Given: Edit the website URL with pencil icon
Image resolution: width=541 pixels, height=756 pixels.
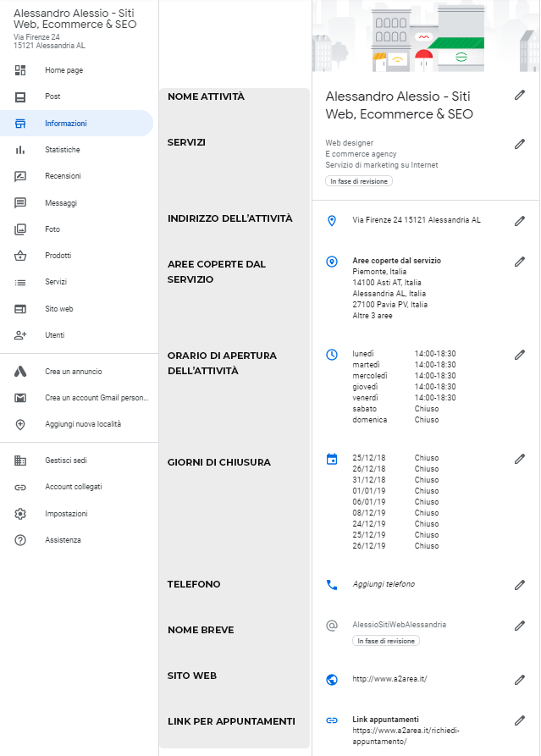Looking at the screenshot, I should coord(519,680).
